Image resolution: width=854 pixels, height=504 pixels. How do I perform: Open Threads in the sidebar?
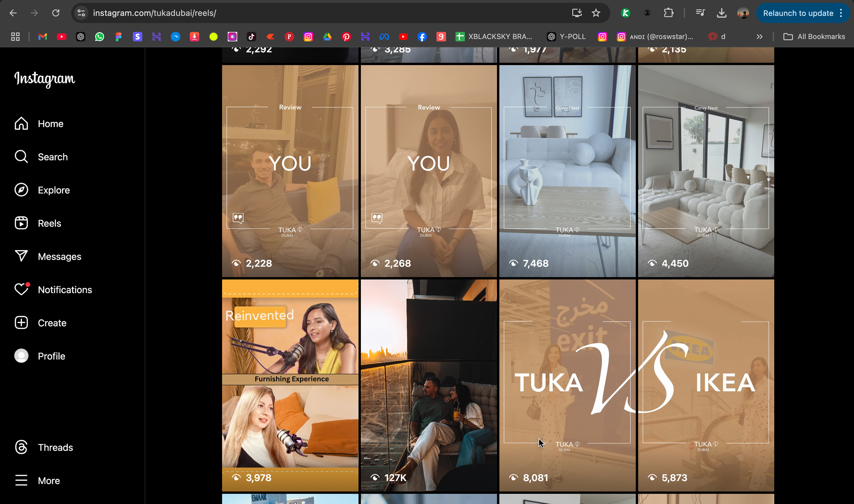pyautogui.click(x=44, y=448)
